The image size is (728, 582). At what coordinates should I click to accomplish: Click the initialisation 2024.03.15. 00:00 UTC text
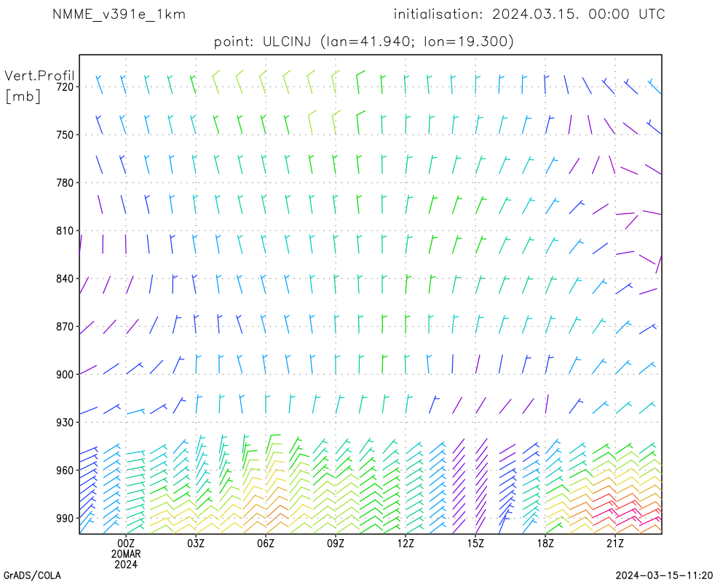pos(529,15)
